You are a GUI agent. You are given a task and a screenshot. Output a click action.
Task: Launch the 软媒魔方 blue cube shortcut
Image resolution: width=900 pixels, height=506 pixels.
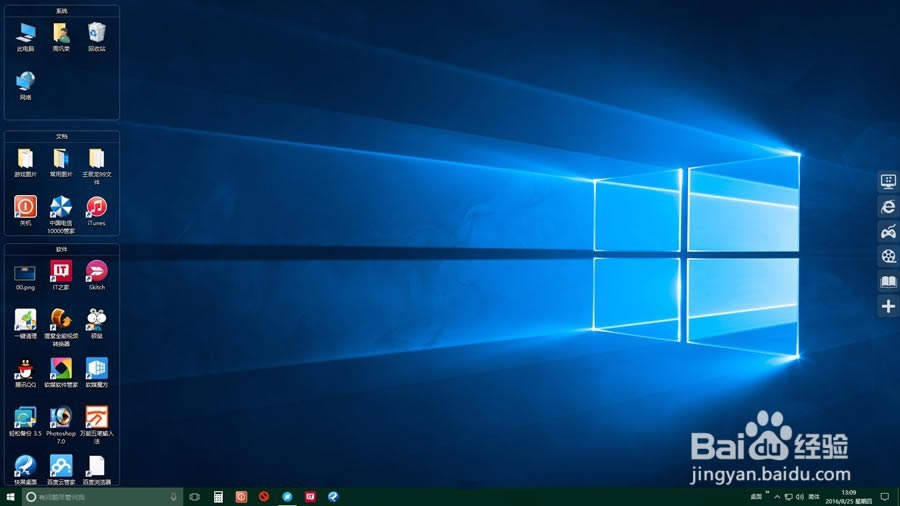(96, 373)
